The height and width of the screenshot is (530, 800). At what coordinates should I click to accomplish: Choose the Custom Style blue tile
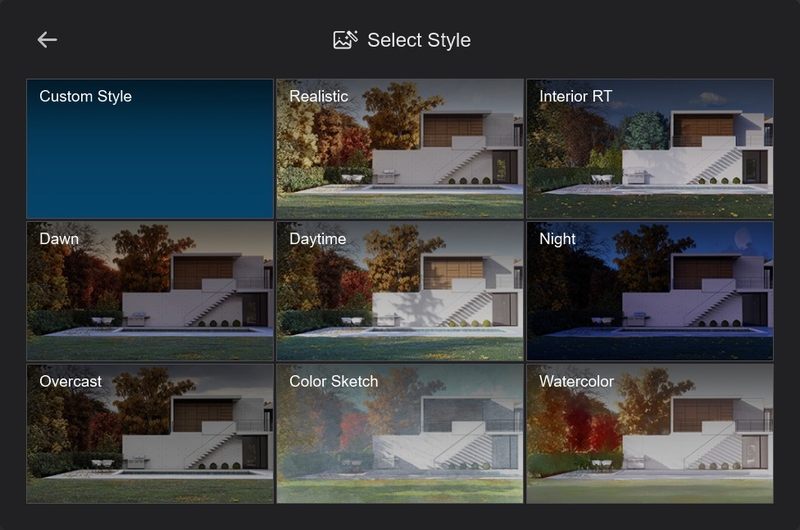(x=150, y=149)
